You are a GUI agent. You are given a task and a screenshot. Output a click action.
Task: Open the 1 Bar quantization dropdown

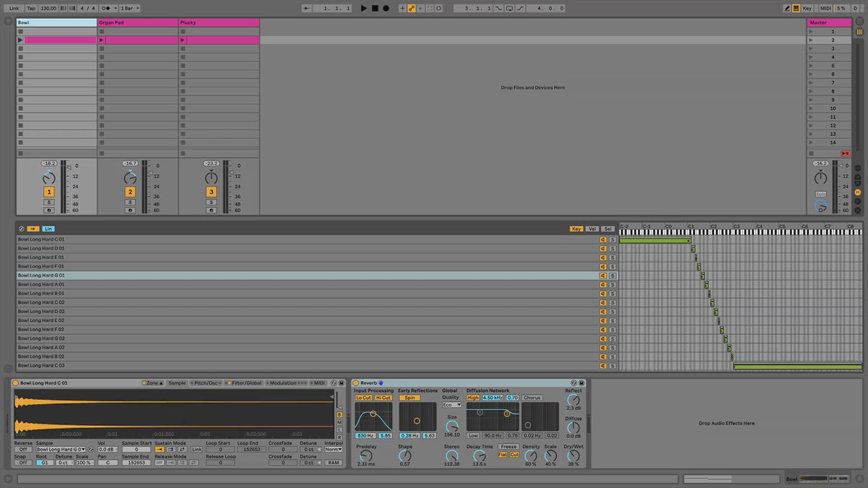129,8
